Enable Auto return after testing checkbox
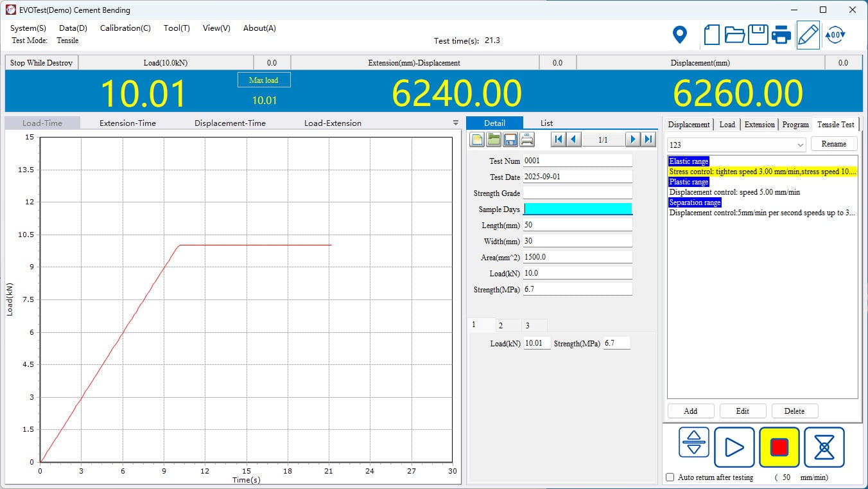868x489 pixels. pos(670,477)
